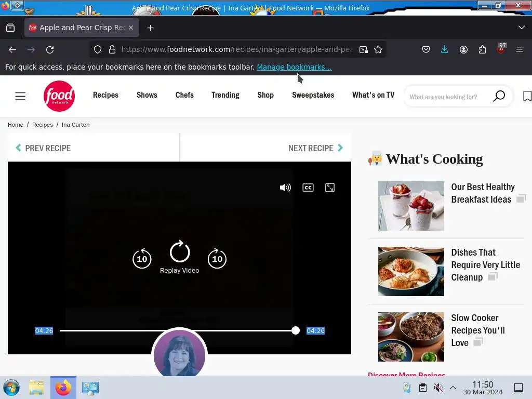Open Firefox View tab list icon
The image size is (532, 399).
pos(10,28)
